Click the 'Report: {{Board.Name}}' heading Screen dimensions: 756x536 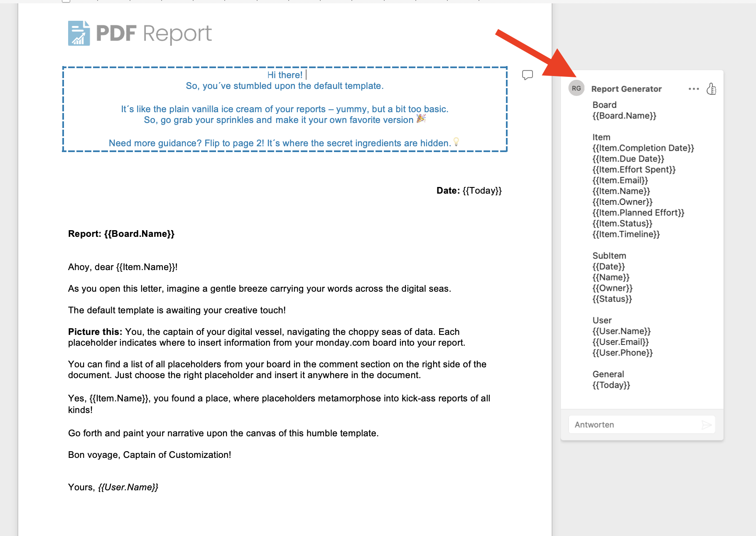[x=121, y=234]
